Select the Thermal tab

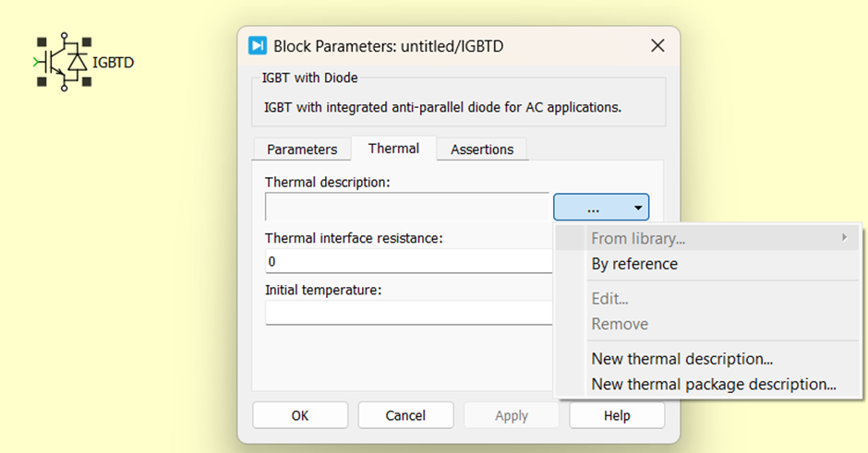pos(393,149)
